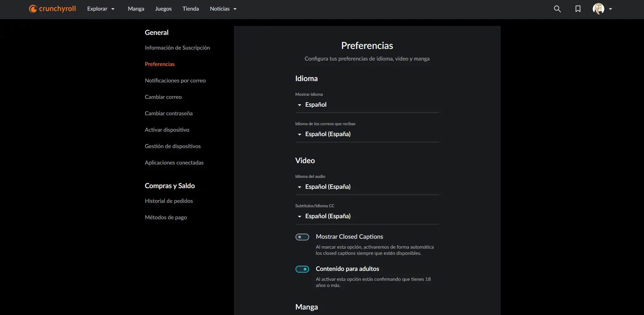Open the Subtítulos/Idioma CC dropdown
The width and height of the screenshot is (644, 315).
367,216
